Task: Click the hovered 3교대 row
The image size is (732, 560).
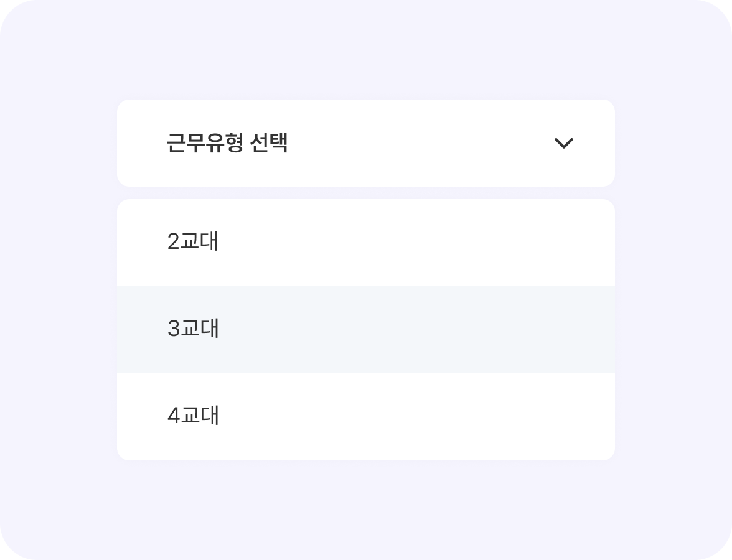Action: 365,329
